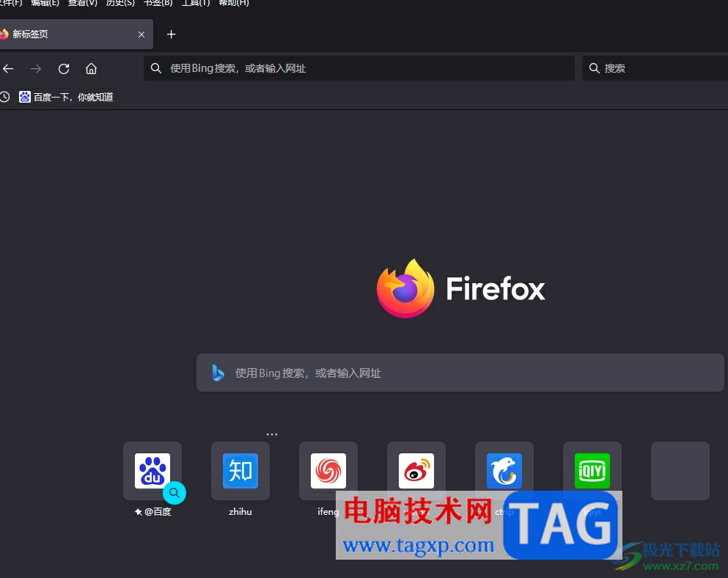Click the search badge on the Baidu tile

pos(174,493)
